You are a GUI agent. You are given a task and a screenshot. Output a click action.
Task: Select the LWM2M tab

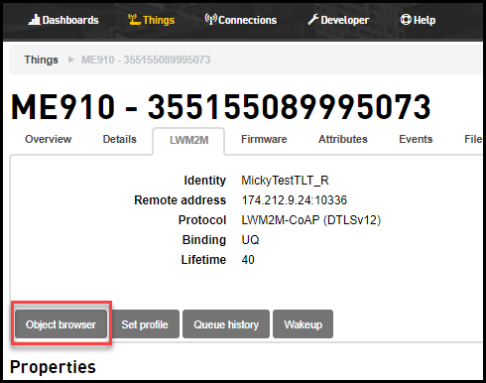pos(189,140)
